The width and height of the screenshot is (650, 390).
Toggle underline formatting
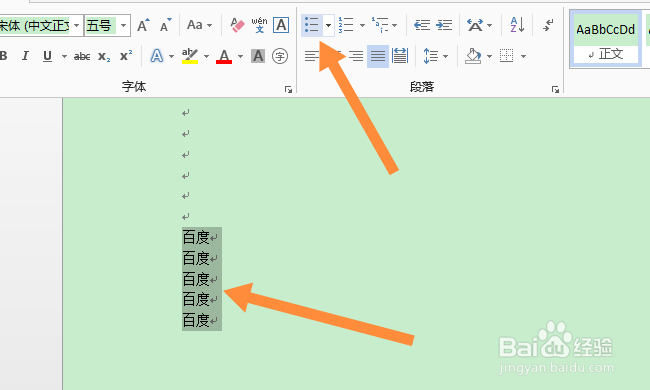point(47,56)
